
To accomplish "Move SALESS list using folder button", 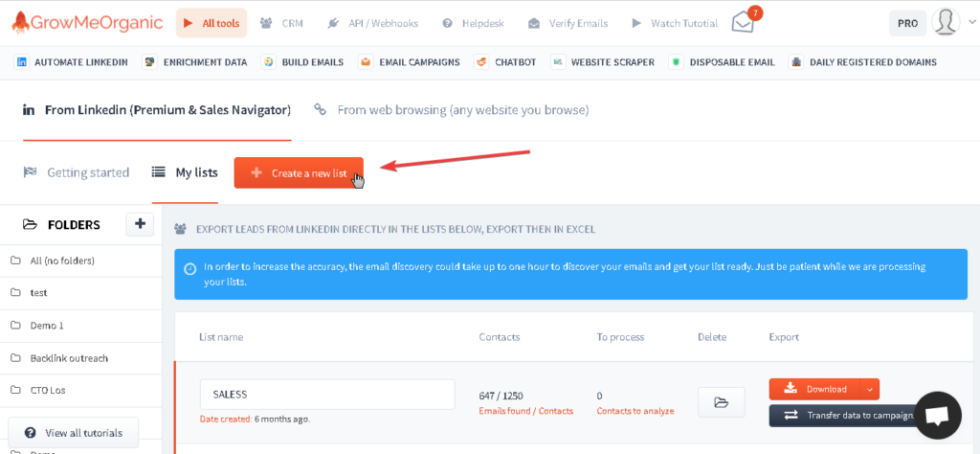I will [x=722, y=402].
